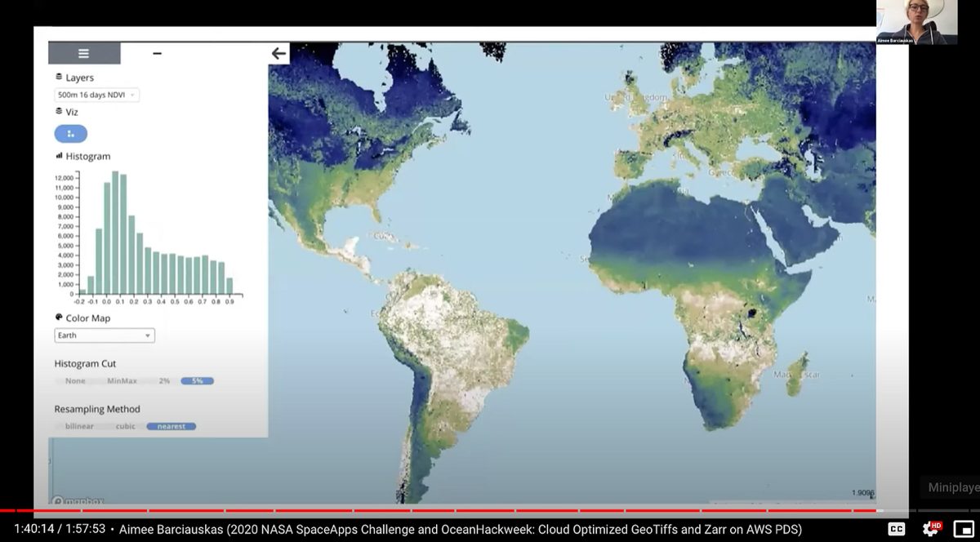Select None histogram cut
Viewport: 980px width, 542px height.
pyautogui.click(x=75, y=381)
